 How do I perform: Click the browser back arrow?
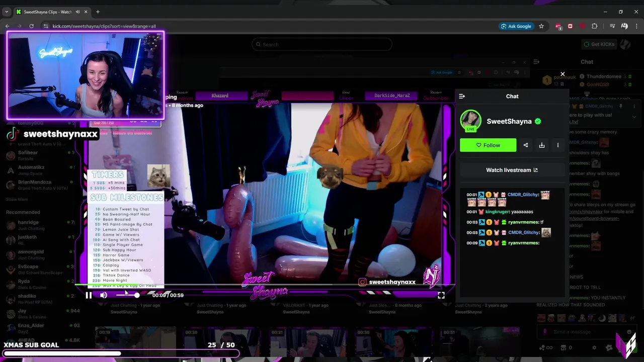tap(7, 26)
